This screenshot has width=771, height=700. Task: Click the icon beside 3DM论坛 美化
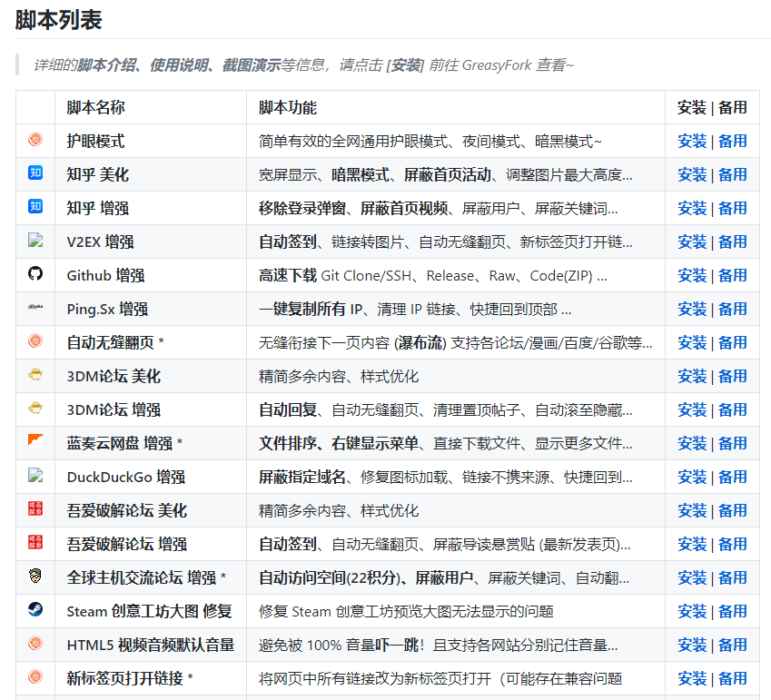[35, 375]
